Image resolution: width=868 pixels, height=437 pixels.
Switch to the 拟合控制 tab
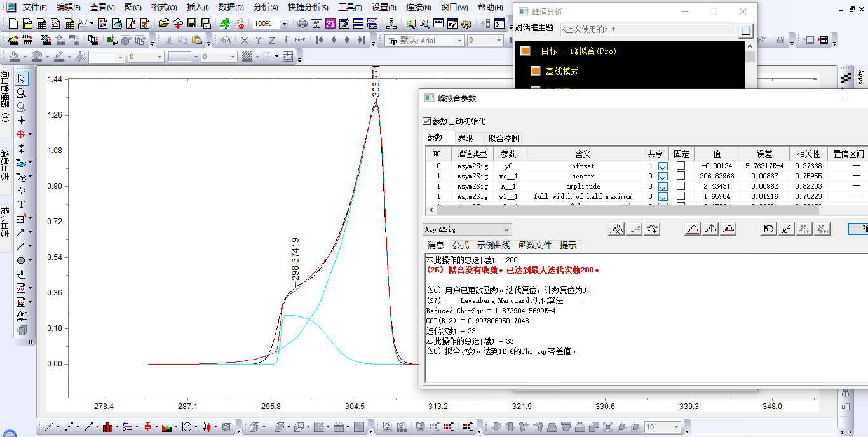[503, 138]
